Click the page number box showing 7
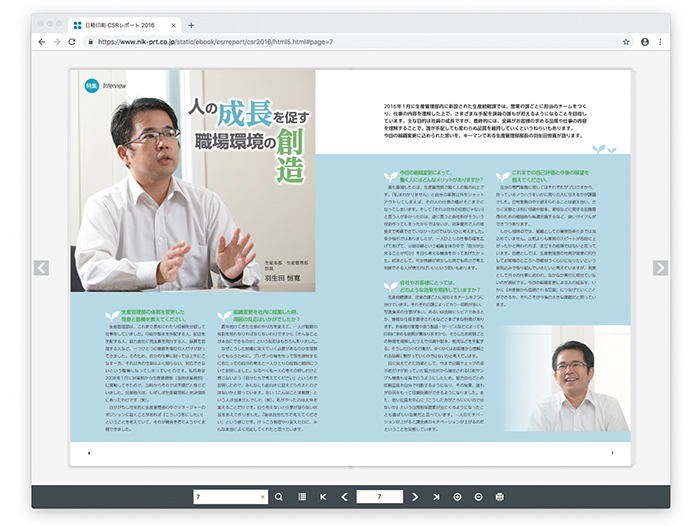 (x=379, y=496)
